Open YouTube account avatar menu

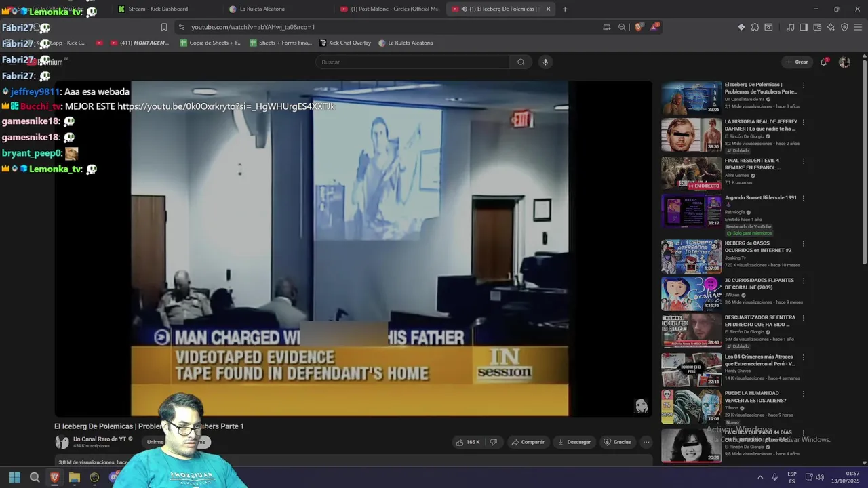click(844, 62)
